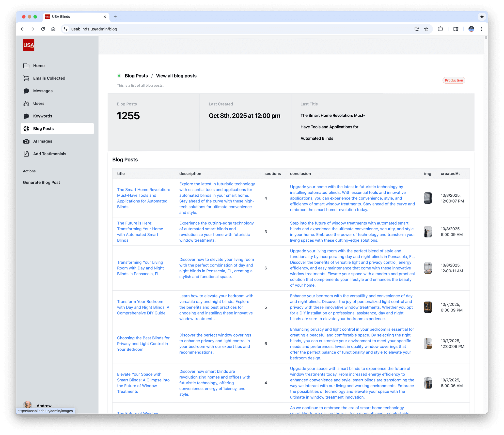Viewport: 504px width, 435px height.
Task: Click the browser reload icon
Action: coord(43,29)
